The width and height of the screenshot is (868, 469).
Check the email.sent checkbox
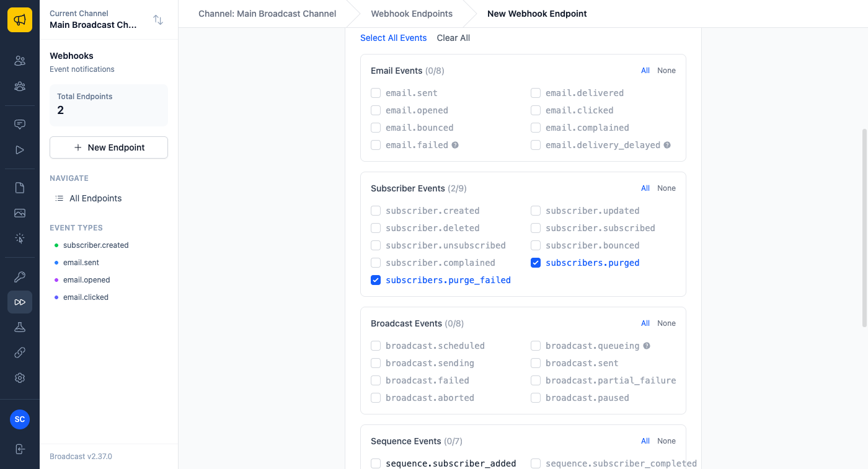point(376,93)
